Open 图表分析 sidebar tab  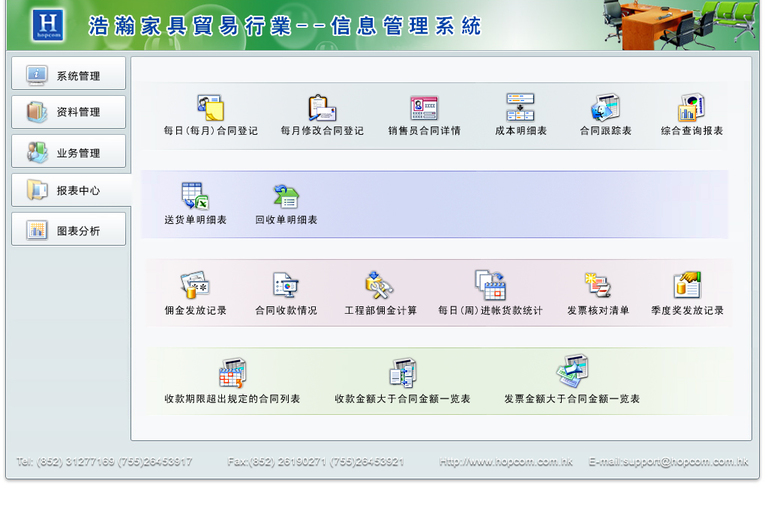point(68,230)
